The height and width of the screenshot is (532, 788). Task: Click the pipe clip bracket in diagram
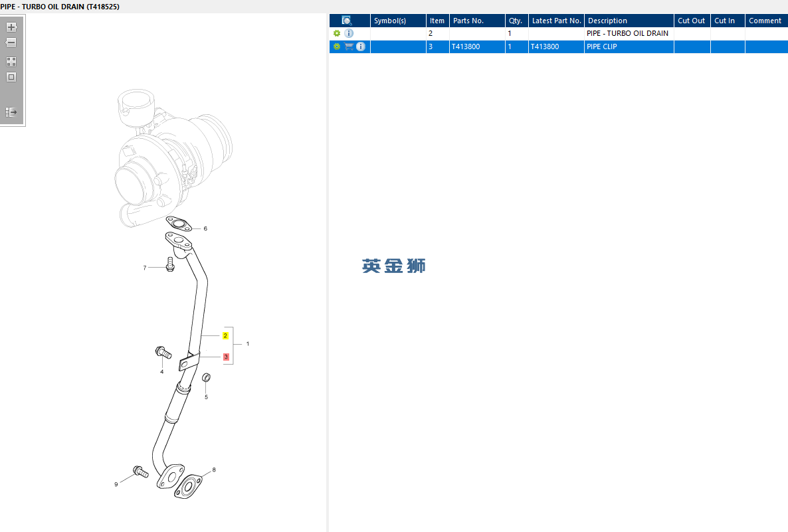click(189, 361)
